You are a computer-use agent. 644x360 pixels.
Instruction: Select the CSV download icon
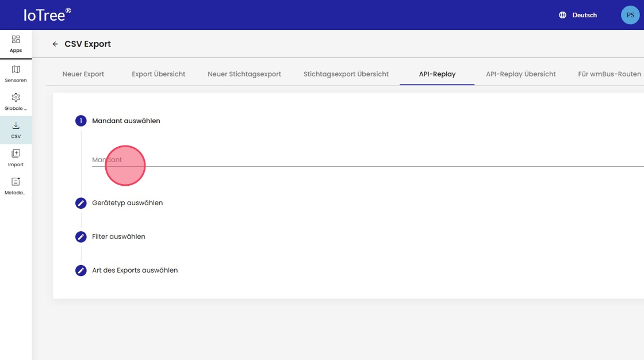pyautogui.click(x=16, y=126)
